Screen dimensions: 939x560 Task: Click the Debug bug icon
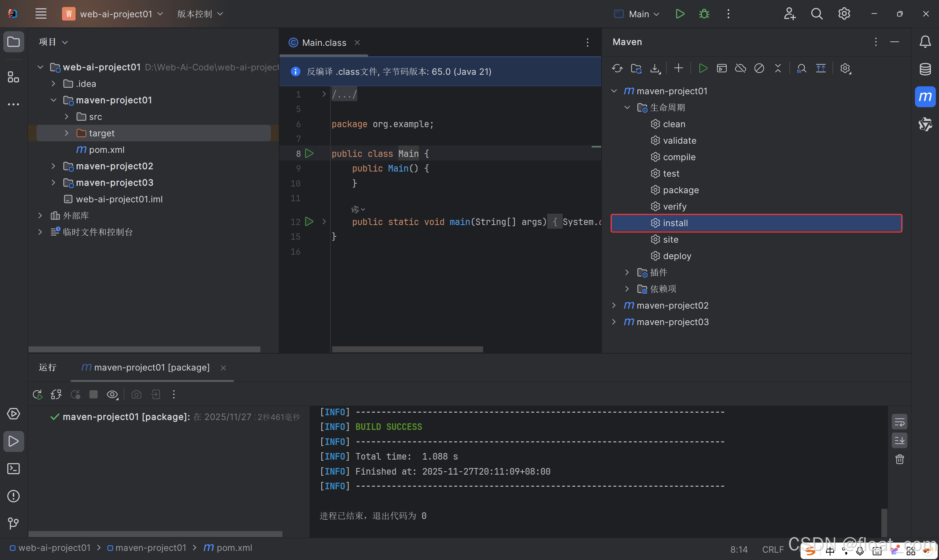(x=704, y=14)
